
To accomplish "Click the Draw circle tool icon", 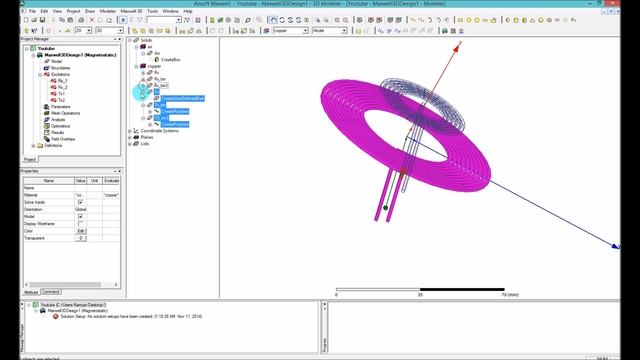I will [469, 20].
